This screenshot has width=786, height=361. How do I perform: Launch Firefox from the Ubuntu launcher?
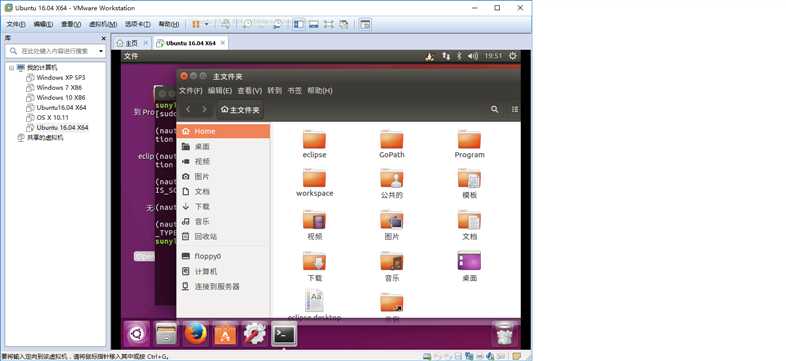[195, 334]
